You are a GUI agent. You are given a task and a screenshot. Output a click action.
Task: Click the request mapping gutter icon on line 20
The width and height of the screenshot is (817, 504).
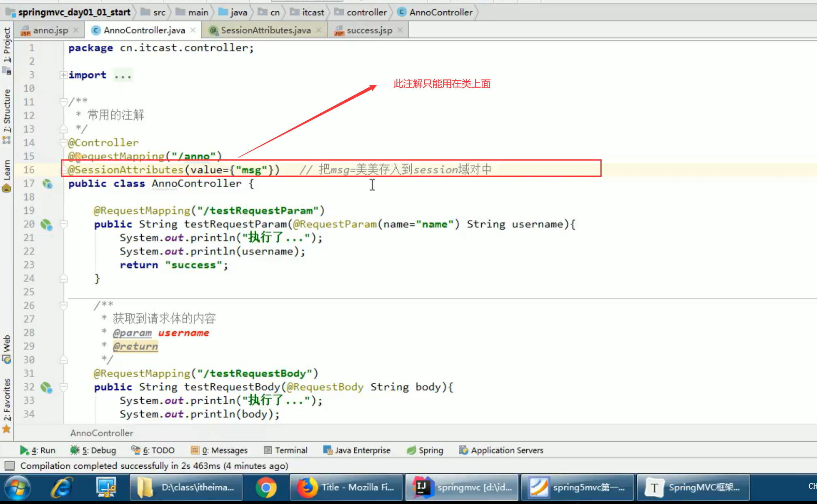46,224
